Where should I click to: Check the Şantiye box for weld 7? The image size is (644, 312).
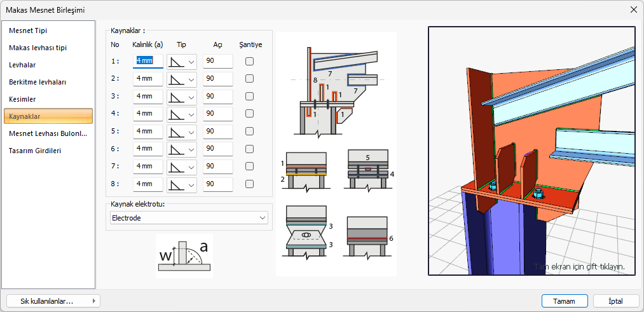pyautogui.click(x=250, y=166)
